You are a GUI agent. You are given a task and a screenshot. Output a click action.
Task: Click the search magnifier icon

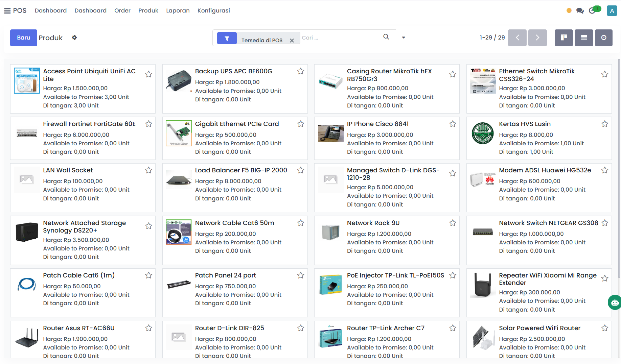pyautogui.click(x=386, y=37)
